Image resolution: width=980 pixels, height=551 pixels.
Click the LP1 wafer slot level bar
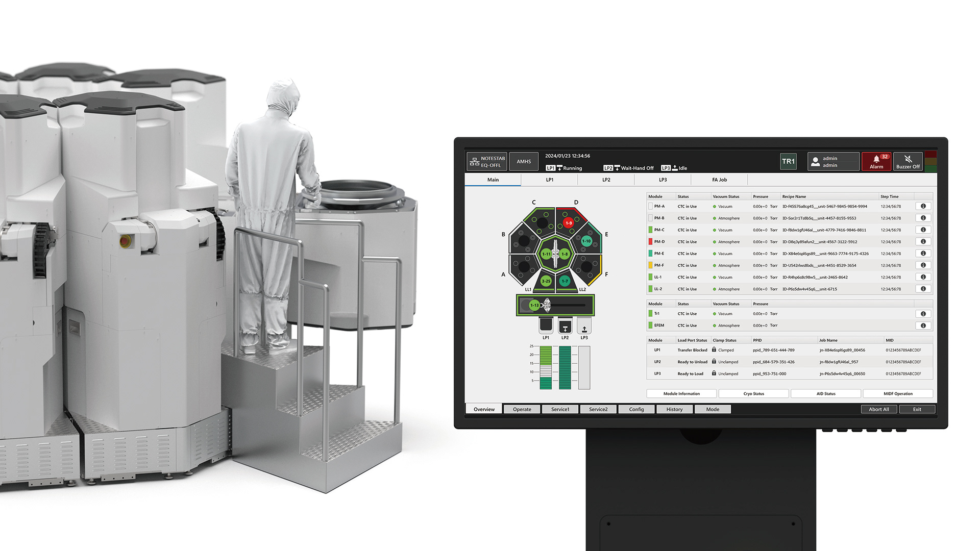point(546,367)
